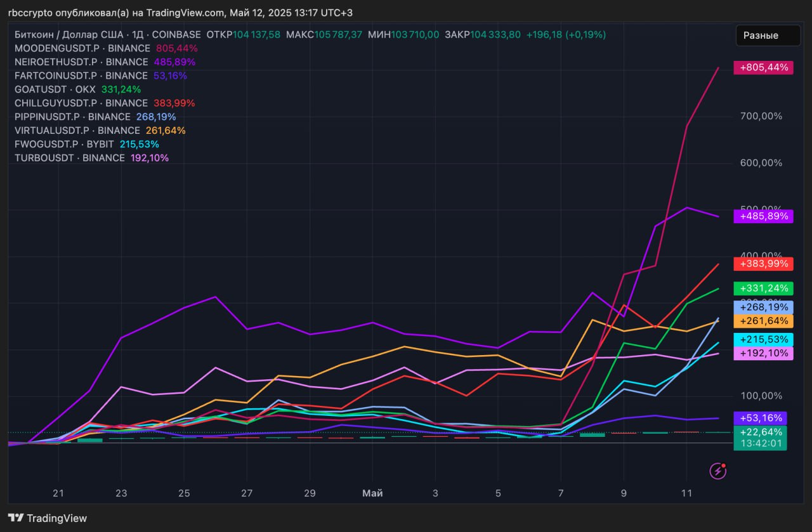This screenshot has width=812, height=532.
Task: Open the Разные dropdown button
Action: click(768, 36)
